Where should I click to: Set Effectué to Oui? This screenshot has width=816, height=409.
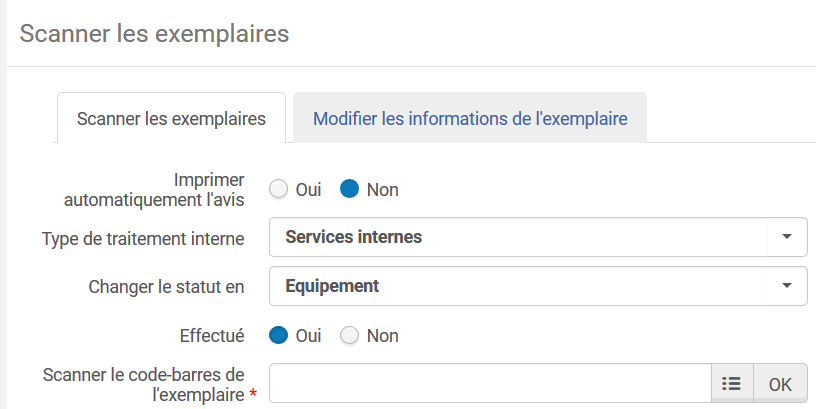click(279, 335)
